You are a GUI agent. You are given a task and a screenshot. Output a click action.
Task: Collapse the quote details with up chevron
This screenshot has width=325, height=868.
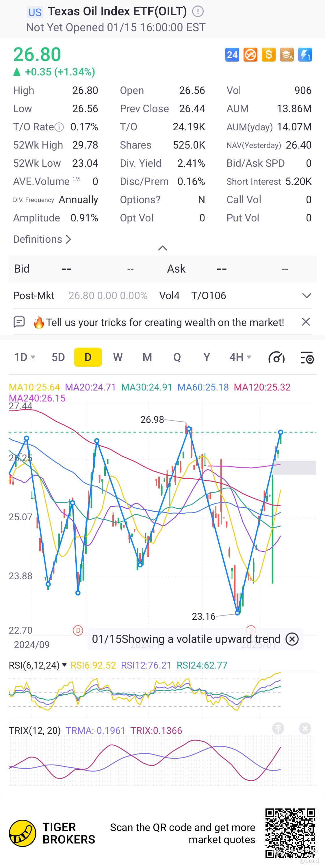click(x=163, y=248)
